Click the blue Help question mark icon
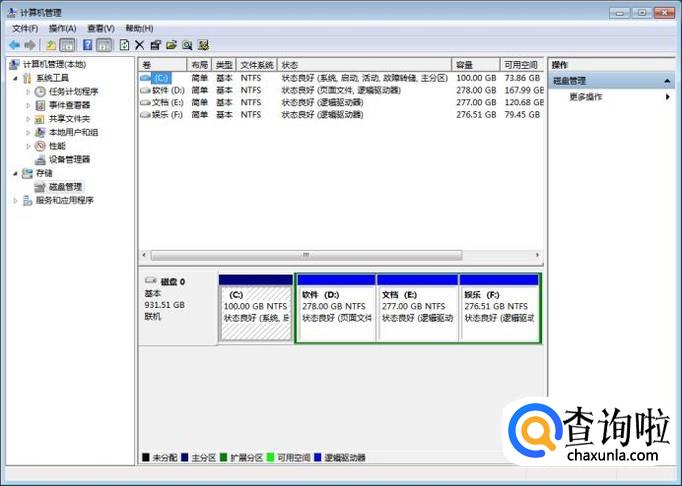 coord(87,45)
